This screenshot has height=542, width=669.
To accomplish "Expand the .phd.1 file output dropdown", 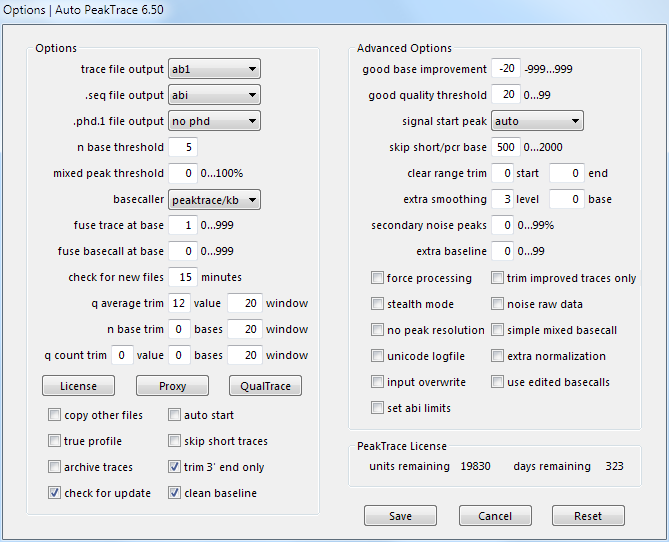I will (x=214, y=121).
